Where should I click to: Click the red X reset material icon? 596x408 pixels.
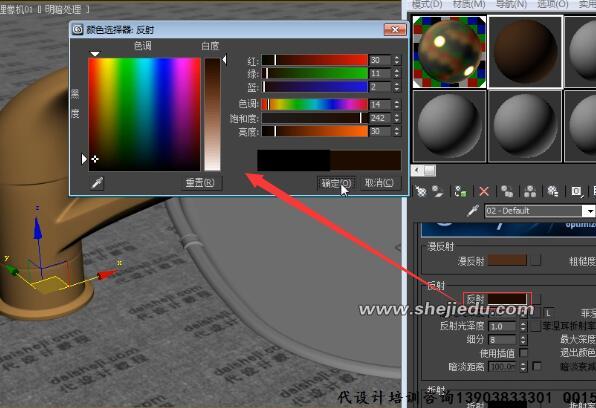point(484,191)
